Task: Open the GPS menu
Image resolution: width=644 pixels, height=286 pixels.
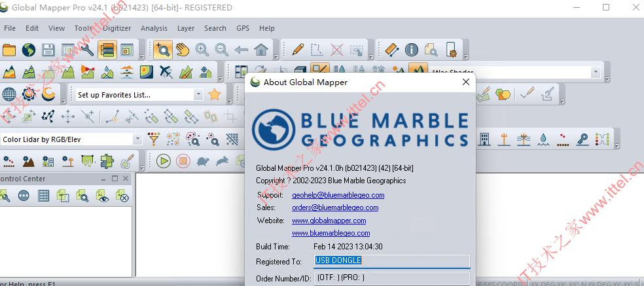Action: pos(243,28)
